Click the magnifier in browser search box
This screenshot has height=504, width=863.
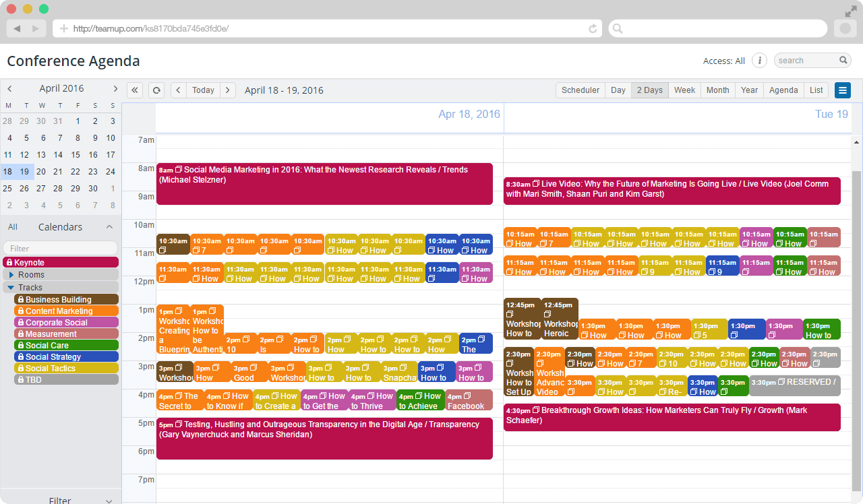pyautogui.click(x=618, y=28)
